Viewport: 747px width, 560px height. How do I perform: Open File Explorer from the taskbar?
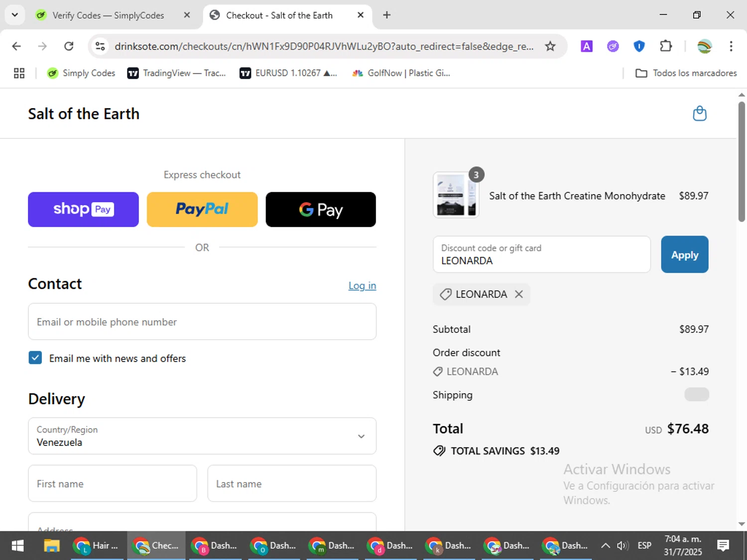tap(51, 546)
